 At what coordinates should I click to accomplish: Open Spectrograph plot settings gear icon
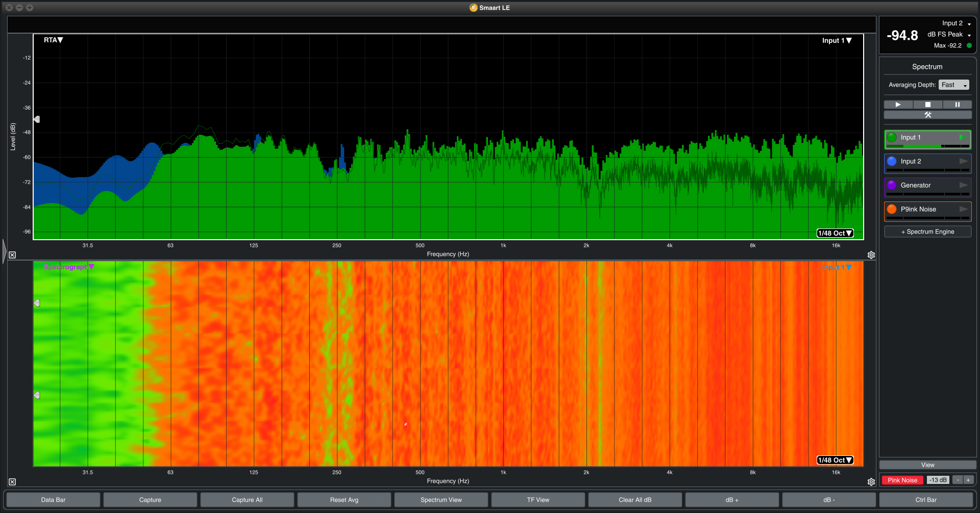click(871, 482)
